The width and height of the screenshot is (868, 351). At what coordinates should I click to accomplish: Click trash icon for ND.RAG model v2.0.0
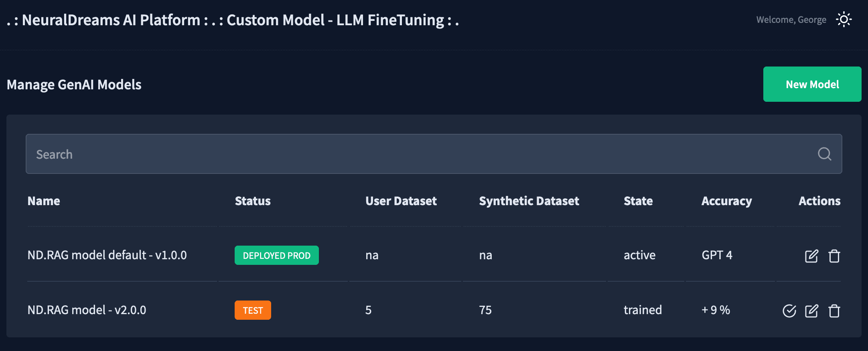pos(834,311)
